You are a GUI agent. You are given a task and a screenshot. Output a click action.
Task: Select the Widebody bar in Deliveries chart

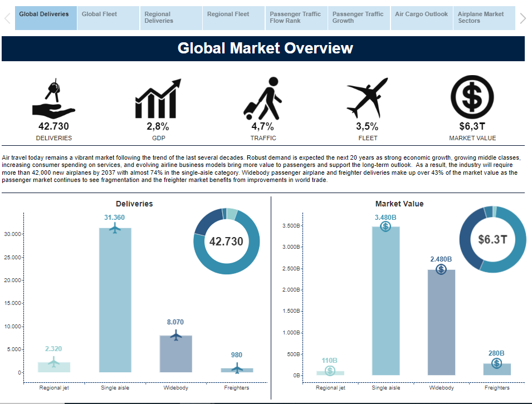pyautogui.click(x=175, y=354)
